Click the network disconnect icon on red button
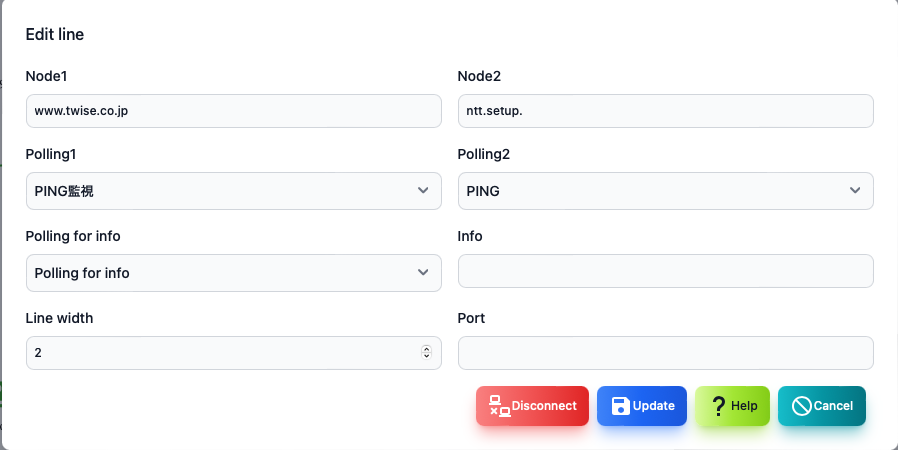This screenshot has height=450, width=898. point(499,406)
